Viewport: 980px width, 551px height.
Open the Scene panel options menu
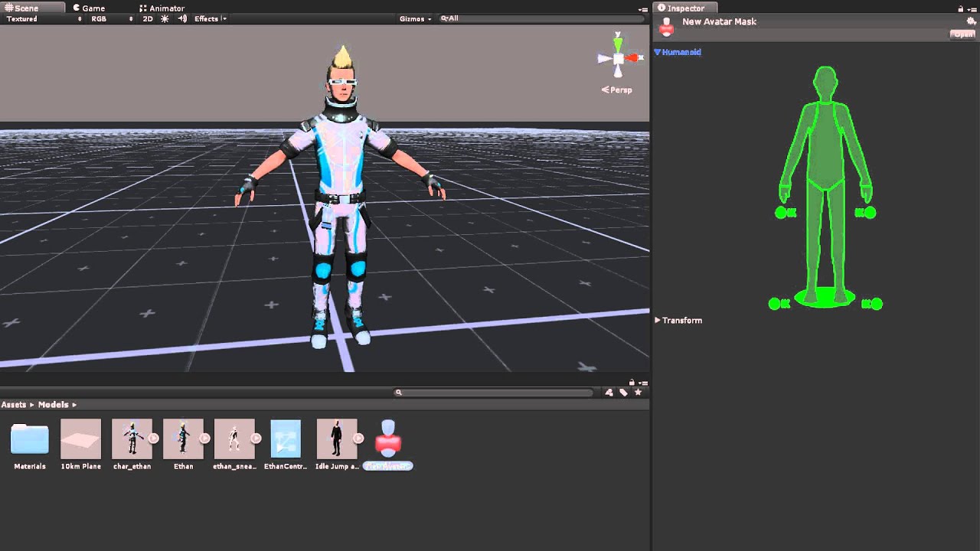point(643,8)
